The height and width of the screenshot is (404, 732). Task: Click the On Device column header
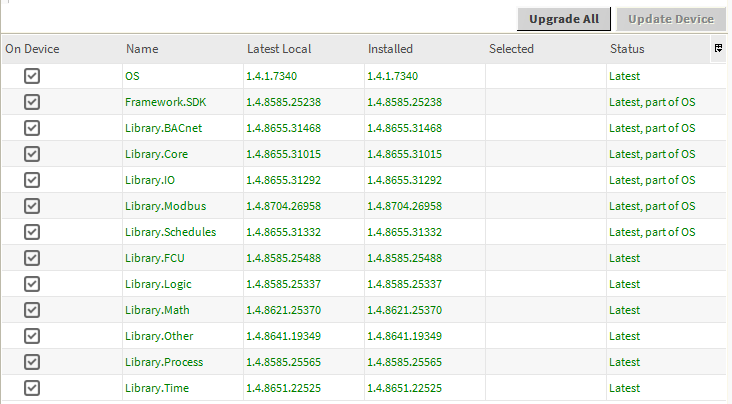pyautogui.click(x=31, y=49)
